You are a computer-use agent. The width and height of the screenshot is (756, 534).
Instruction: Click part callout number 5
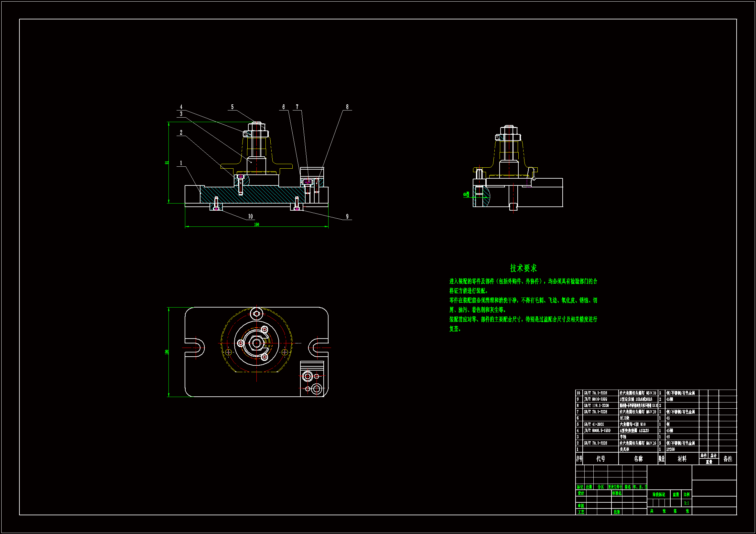click(232, 107)
